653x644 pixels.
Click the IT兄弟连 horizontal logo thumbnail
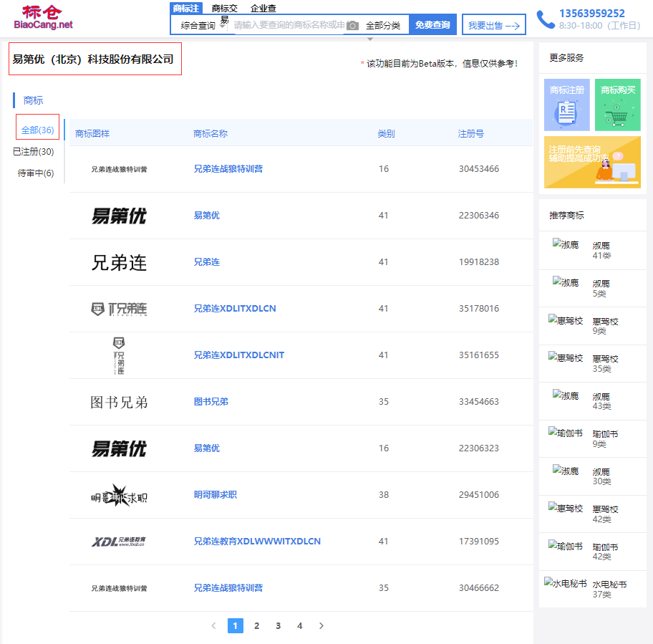pos(119,309)
